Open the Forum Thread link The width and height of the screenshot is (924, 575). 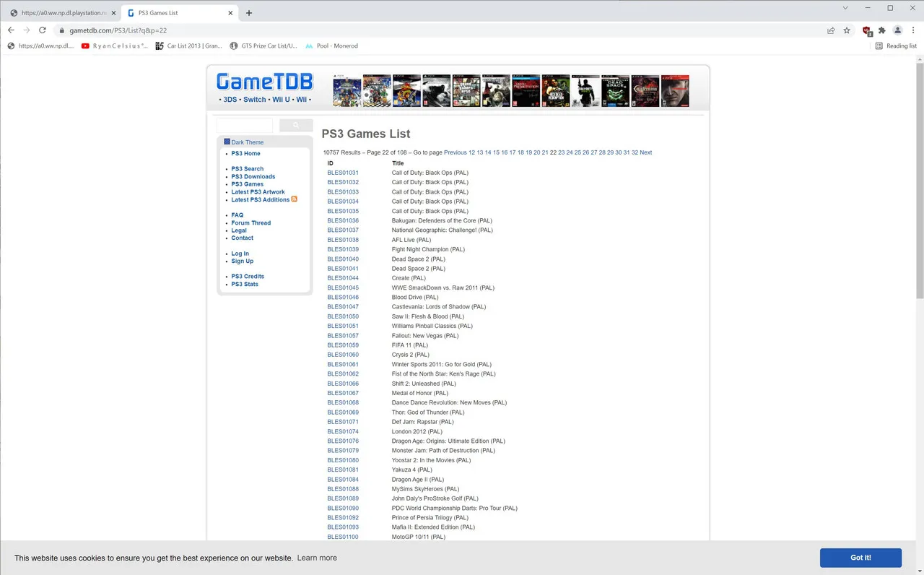pyautogui.click(x=251, y=223)
